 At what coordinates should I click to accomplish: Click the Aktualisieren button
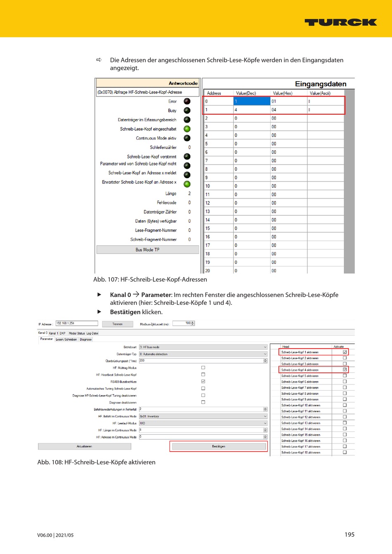[85, 446]
